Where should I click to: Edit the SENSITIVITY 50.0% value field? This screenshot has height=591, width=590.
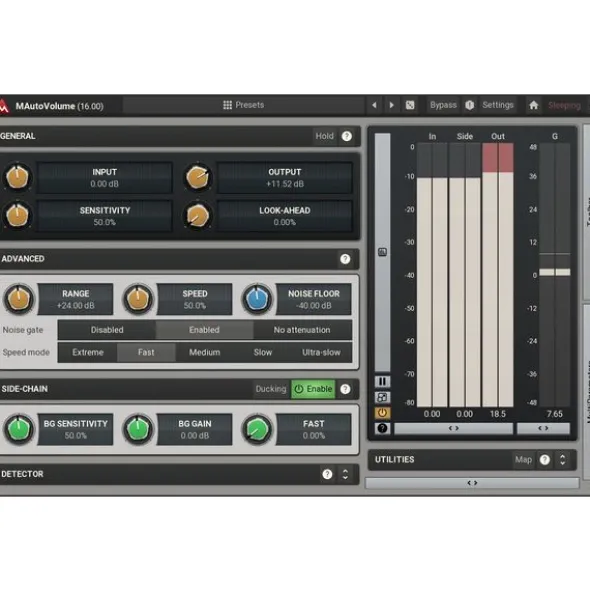pos(104,216)
